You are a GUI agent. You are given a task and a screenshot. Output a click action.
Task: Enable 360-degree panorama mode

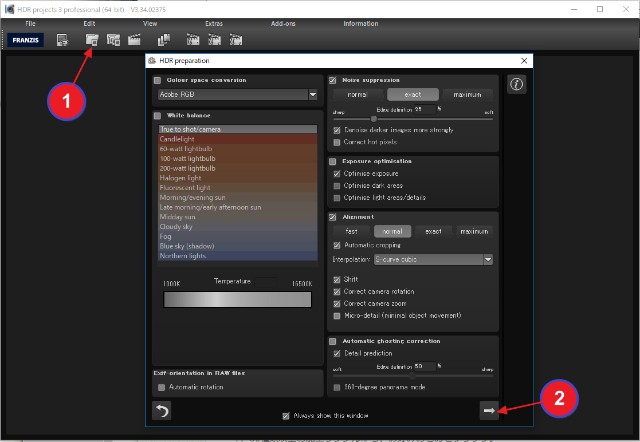(x=336, y=385)
